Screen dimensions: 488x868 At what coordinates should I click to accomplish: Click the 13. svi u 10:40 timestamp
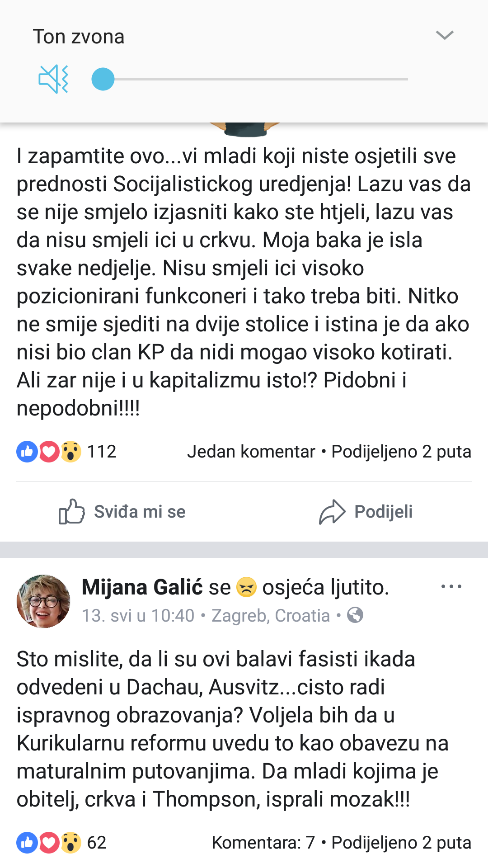tap(138, 616)
